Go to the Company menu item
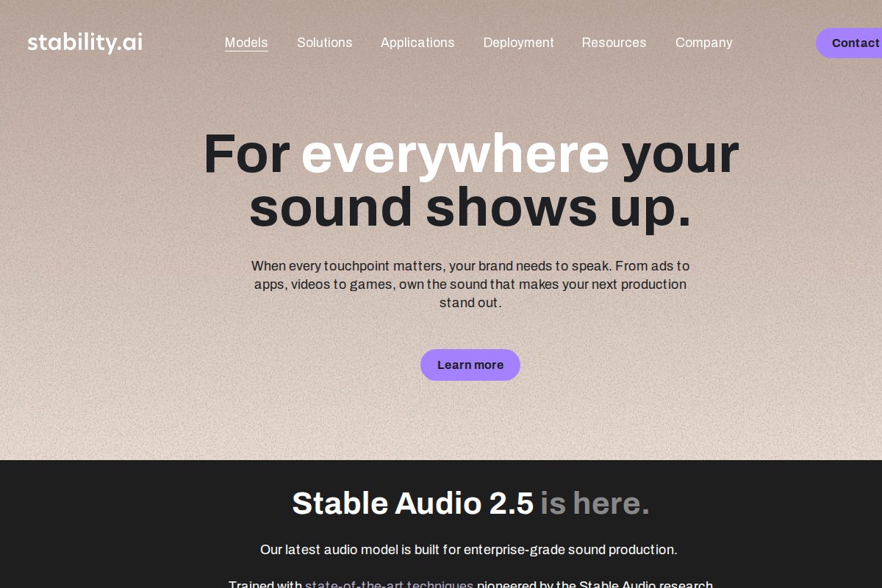 click(704, 43)
